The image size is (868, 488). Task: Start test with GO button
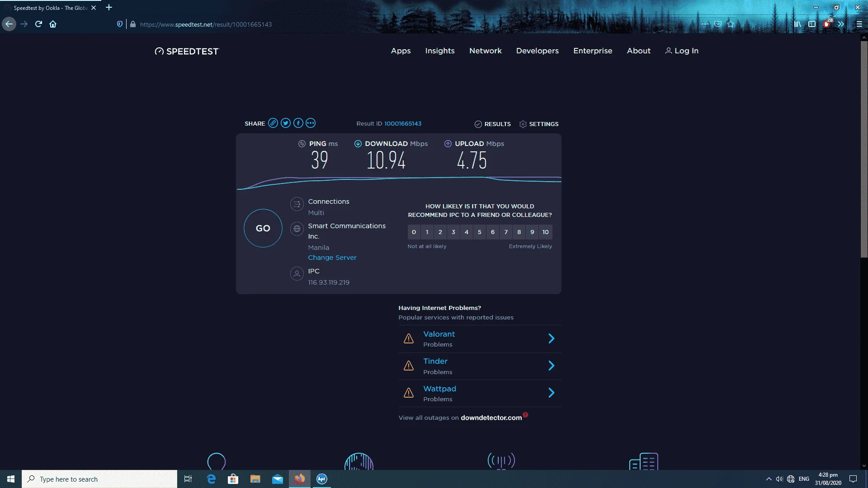pos(263,228)
